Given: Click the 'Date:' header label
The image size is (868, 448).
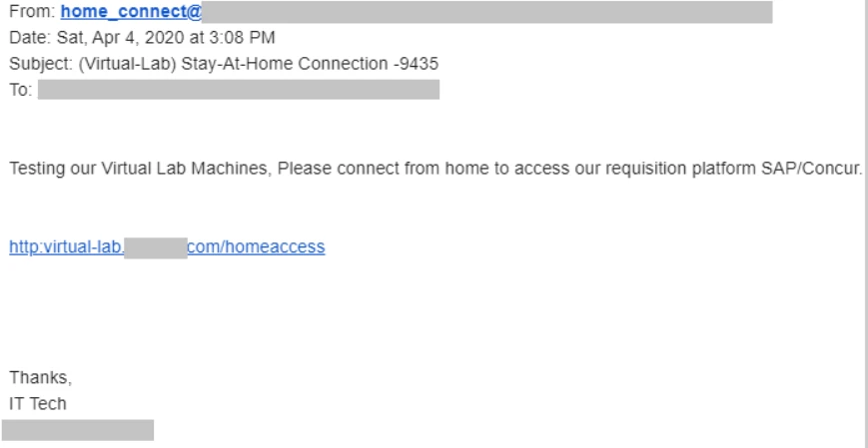Looking at the screenshot, I should click(30, 38).
